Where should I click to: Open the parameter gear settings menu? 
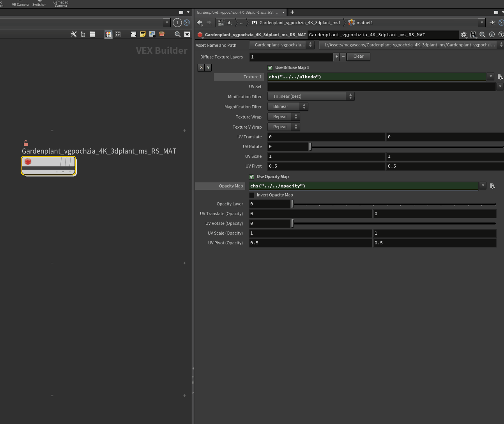[x=463, y=35]
